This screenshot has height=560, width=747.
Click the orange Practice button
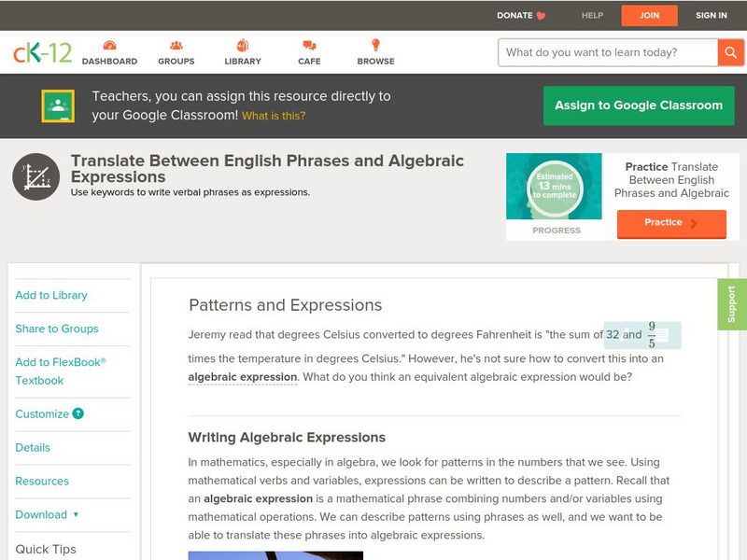pos(671,223)
